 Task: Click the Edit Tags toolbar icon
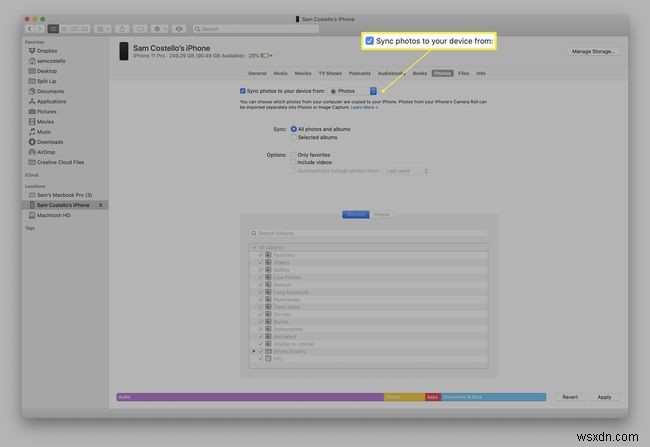141,29
